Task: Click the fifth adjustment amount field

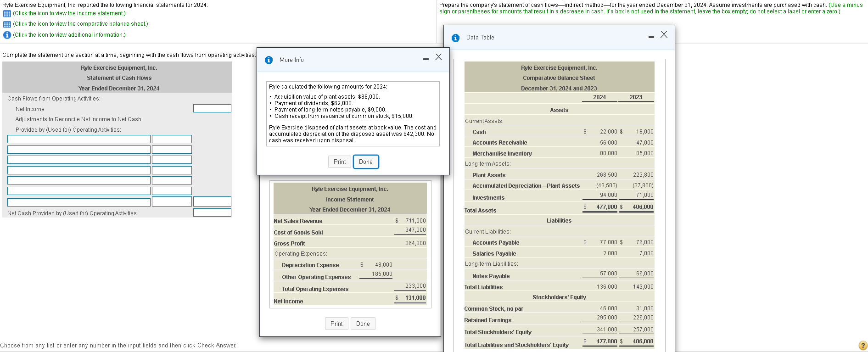Action: [172, 180]
